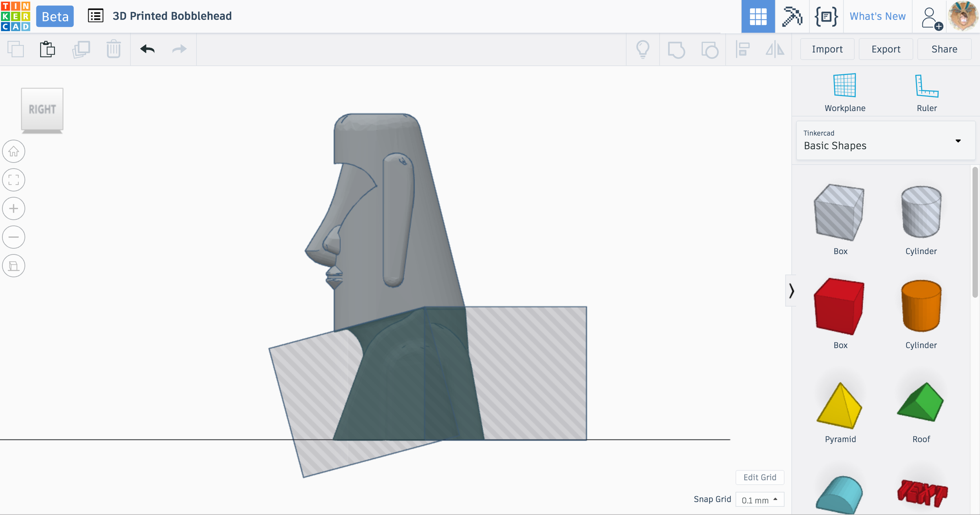Click the Paste clipboard icon
Viewport: 980px width, 515px height.
47,49
